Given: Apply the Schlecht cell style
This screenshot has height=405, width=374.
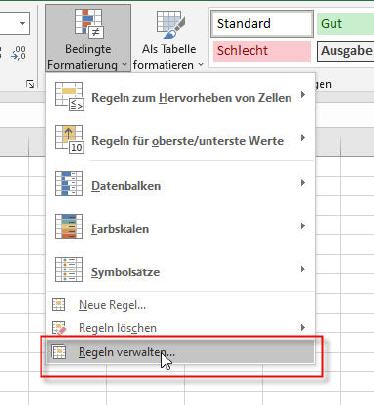Looking at the screenshot, I should [x=262, y=51].
